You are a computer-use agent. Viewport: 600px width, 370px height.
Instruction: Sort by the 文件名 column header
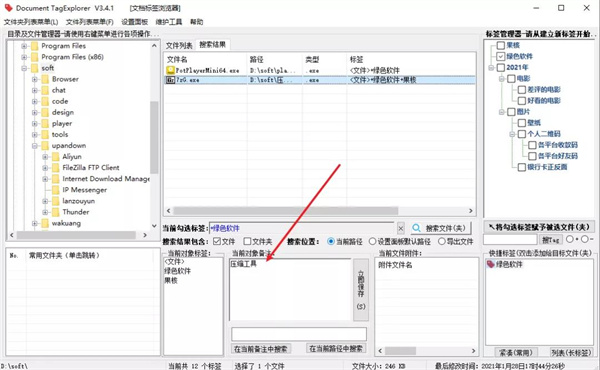click(x=205, y=60)
